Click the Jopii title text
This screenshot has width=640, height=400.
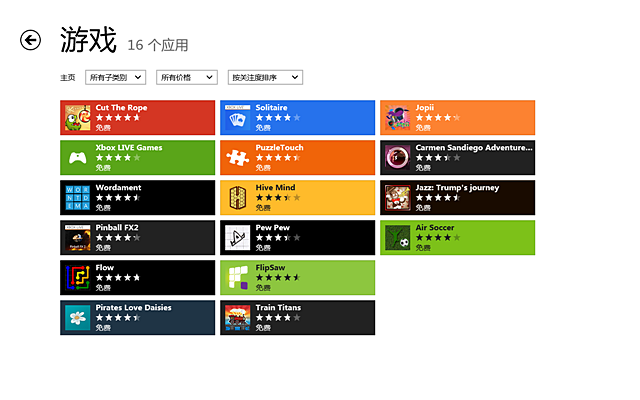tap(424, 108)
